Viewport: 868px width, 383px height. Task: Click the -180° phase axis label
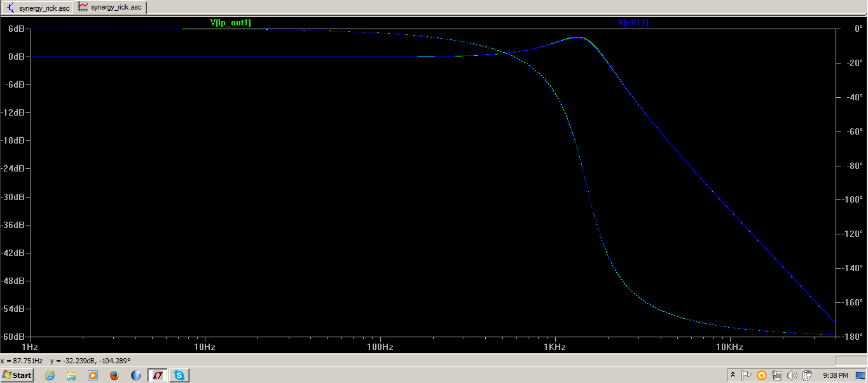(x=851, y=337)
